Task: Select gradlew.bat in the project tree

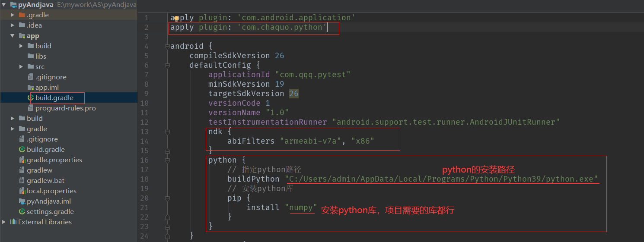Action: click(45, 181)
